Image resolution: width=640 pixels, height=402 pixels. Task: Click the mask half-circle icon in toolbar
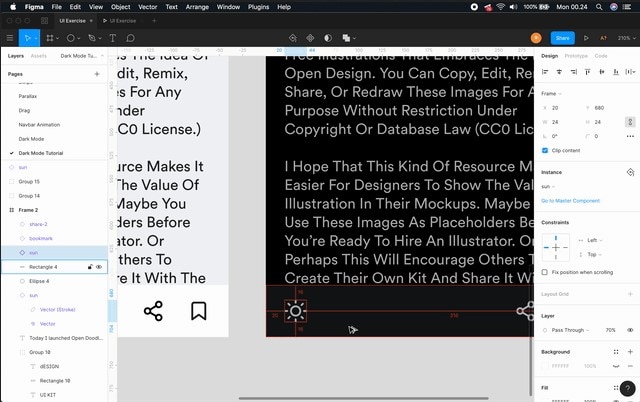point(328,38)
